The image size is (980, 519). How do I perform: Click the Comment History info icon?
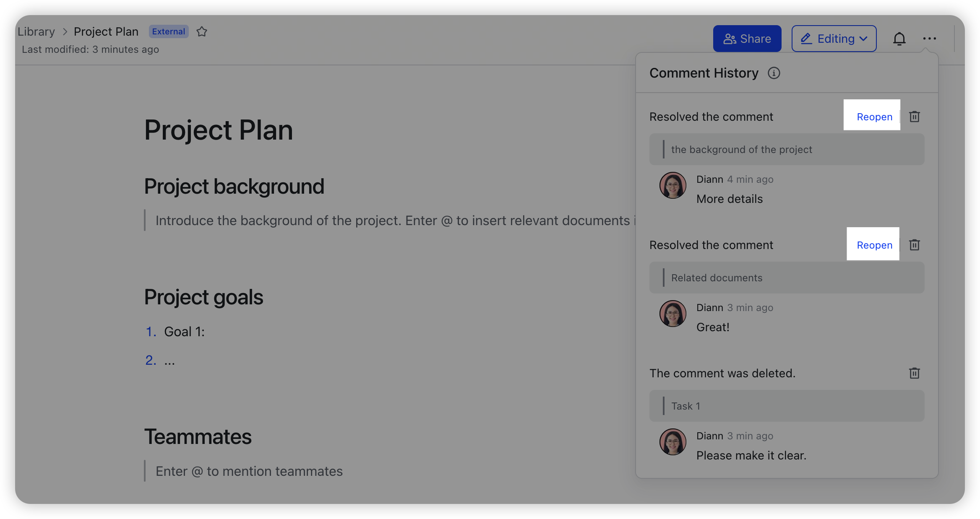774,73
